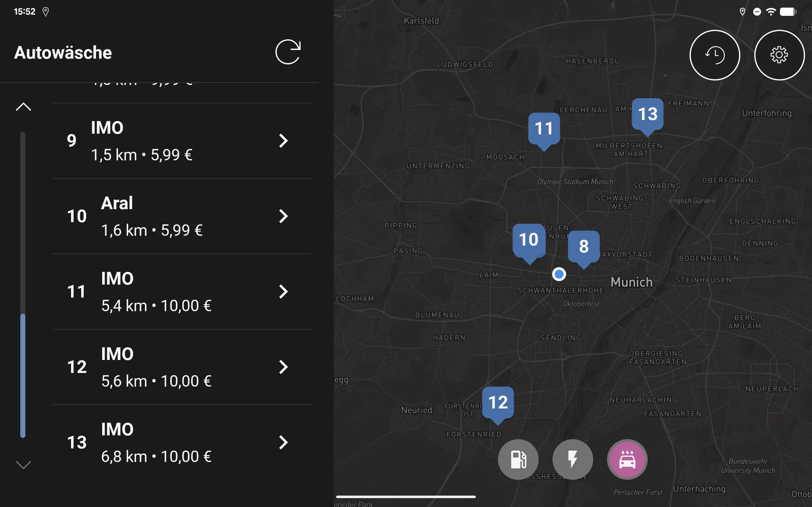Toggle the car wash category button
812x507 pixels.
[627, 459]
